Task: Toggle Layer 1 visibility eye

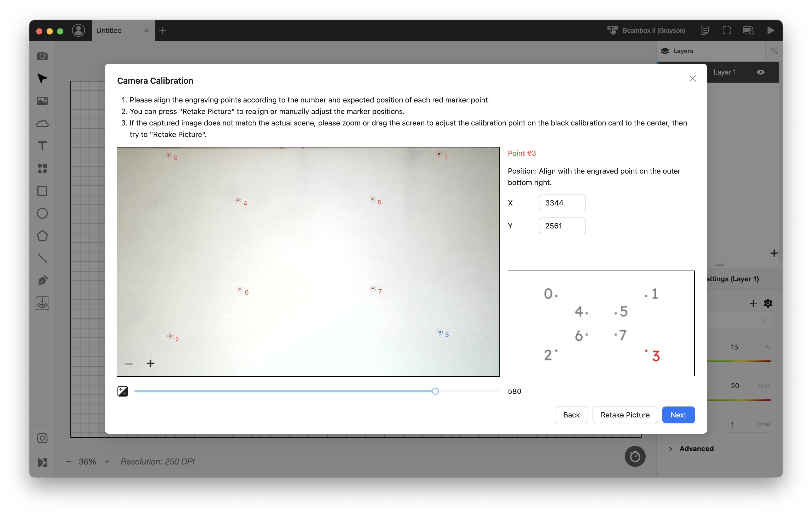Action: click(x=760, y=72)
